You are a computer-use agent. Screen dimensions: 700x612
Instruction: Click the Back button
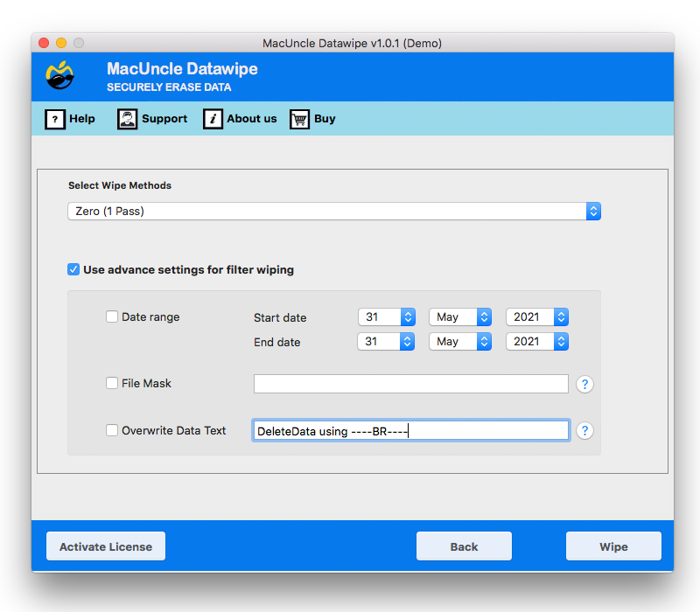(464, 546)
